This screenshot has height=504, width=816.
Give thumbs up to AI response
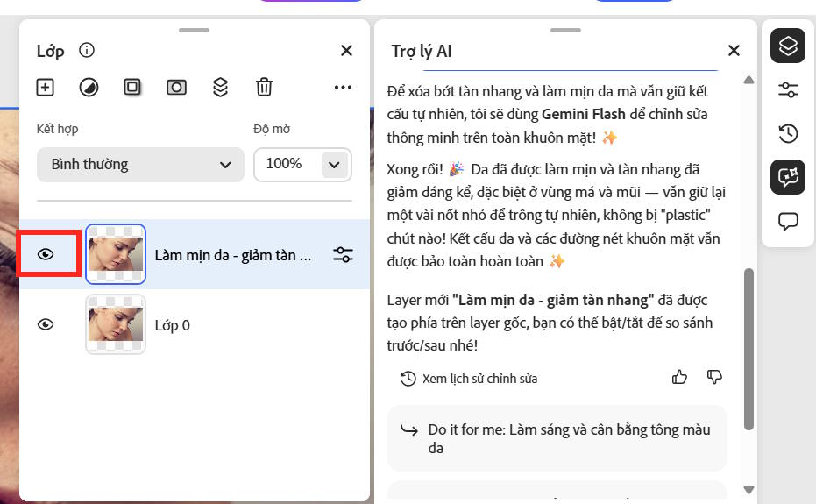click(x=679, y=377)
